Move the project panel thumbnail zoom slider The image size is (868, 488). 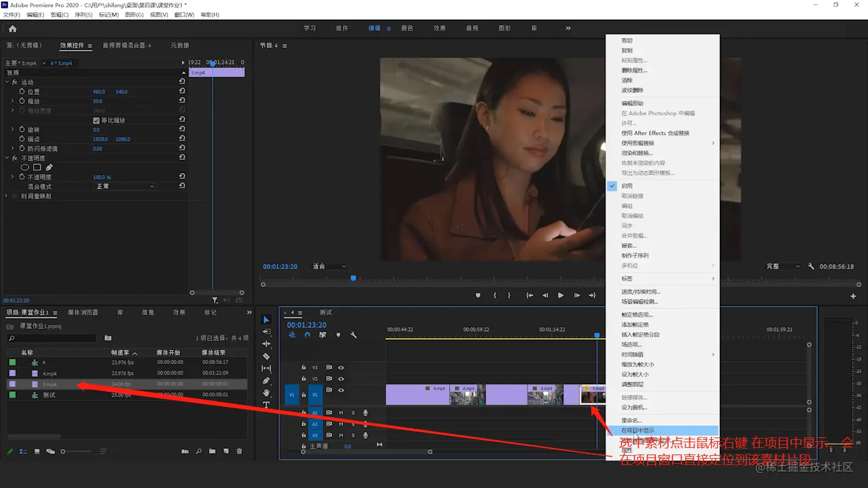point(63,451)
